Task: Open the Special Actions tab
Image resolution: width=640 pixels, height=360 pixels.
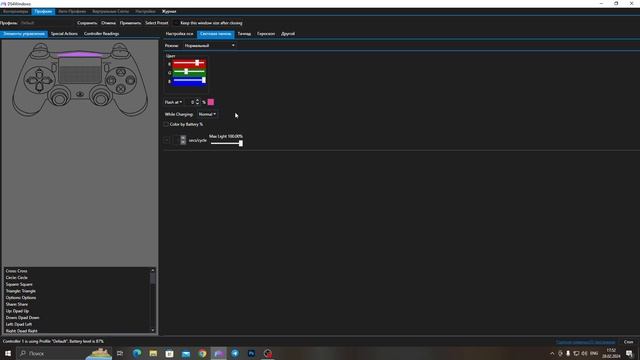Action: point(64,34)
